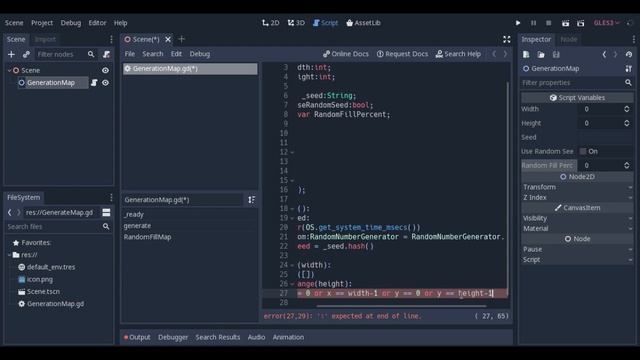
Task: Open Search Help
Action: pyautogui.click(x=458, y=54)
